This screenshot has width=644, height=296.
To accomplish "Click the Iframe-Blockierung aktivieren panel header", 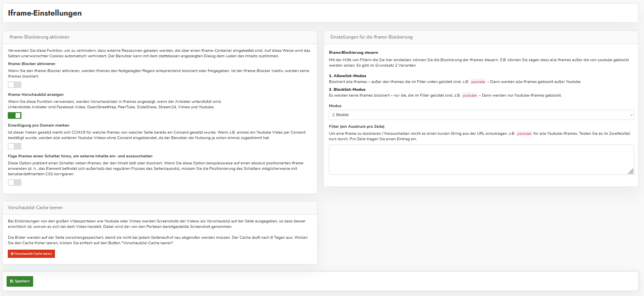I will pos(39,37).
